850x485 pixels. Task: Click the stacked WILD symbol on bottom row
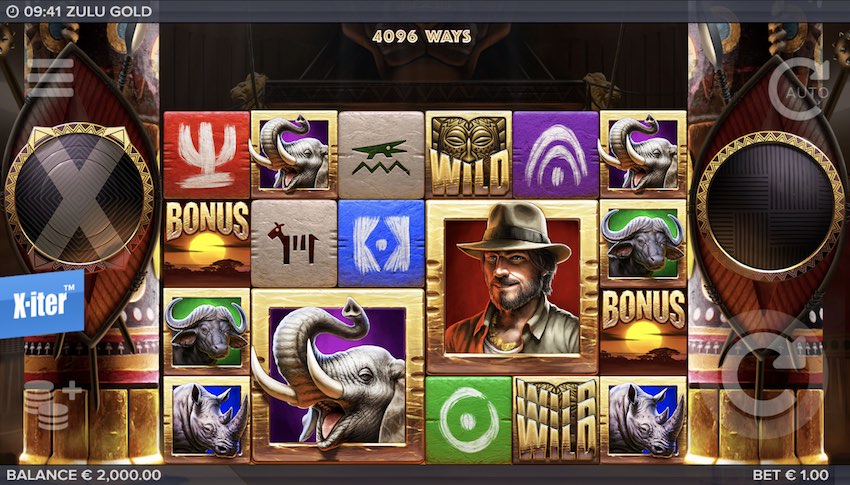coord(556,419)
